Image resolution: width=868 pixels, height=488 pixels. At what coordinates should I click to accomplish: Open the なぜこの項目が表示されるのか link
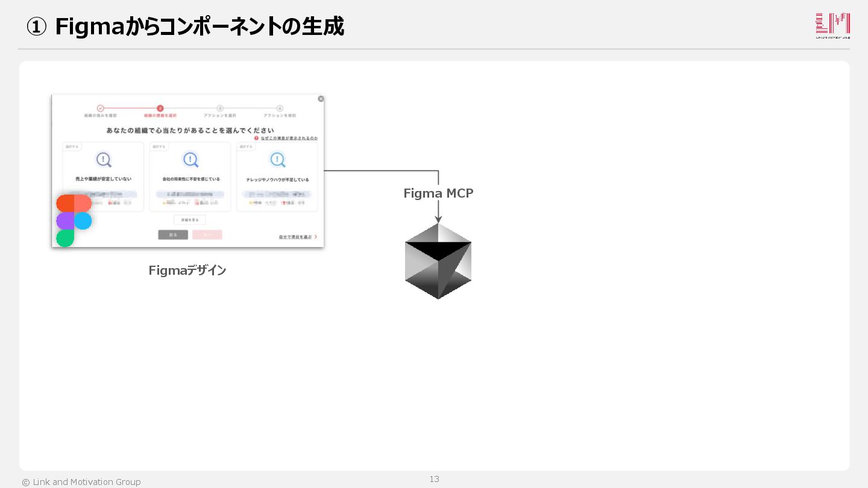coord(289,138)
